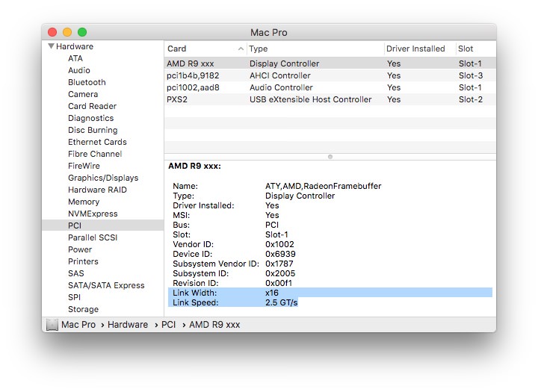
Task: Click the Slot-2 cell
Action: [x=471, y=99]
